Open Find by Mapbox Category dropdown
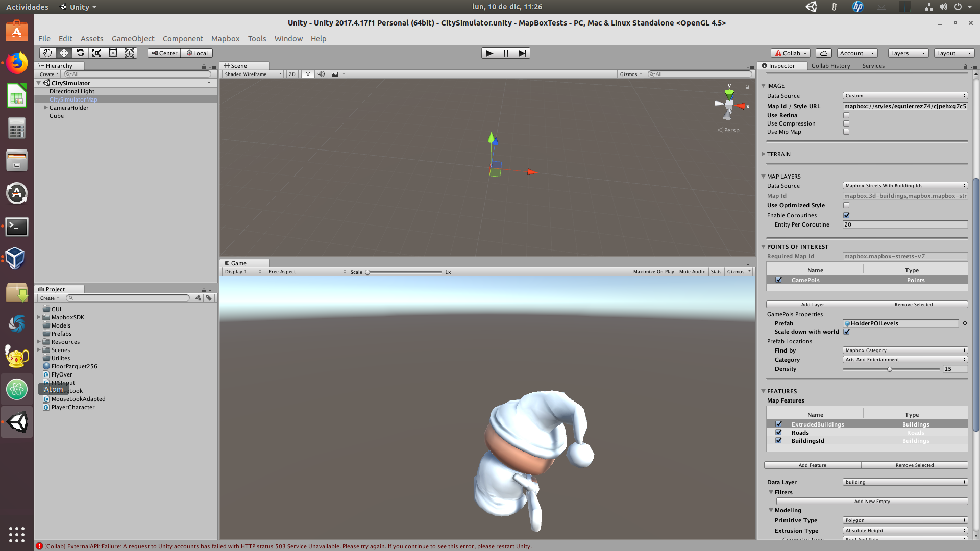This screenshot has height=551, width=980. [905, 350]
